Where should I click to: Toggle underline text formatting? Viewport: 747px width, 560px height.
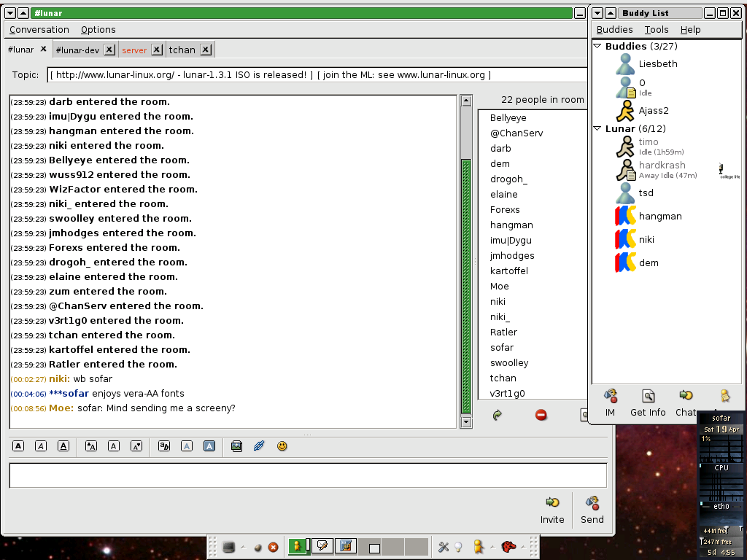click(63, 446)
